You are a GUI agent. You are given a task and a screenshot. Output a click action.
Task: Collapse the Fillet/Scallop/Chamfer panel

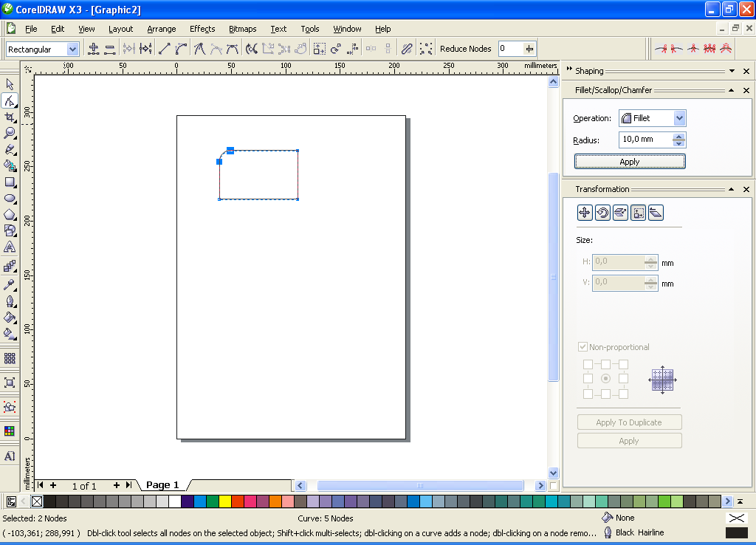pyautogui.click(x=732, y=90)
